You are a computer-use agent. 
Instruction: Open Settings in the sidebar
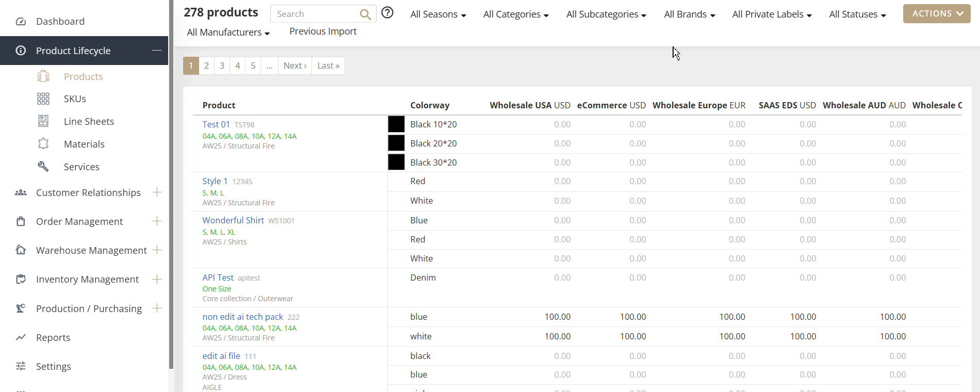(x=53, y=366)
